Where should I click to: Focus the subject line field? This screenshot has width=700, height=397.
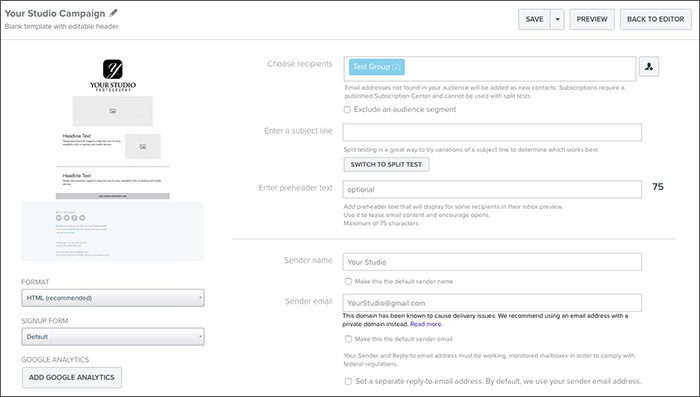pyautogui.click(x=492, y=132)
